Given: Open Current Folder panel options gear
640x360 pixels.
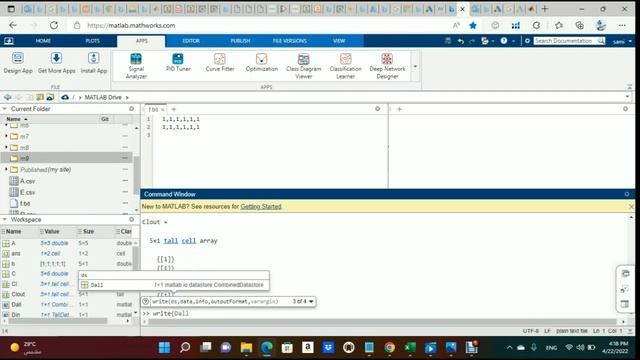Looking at the screenshot, I should tap(131, 109).
